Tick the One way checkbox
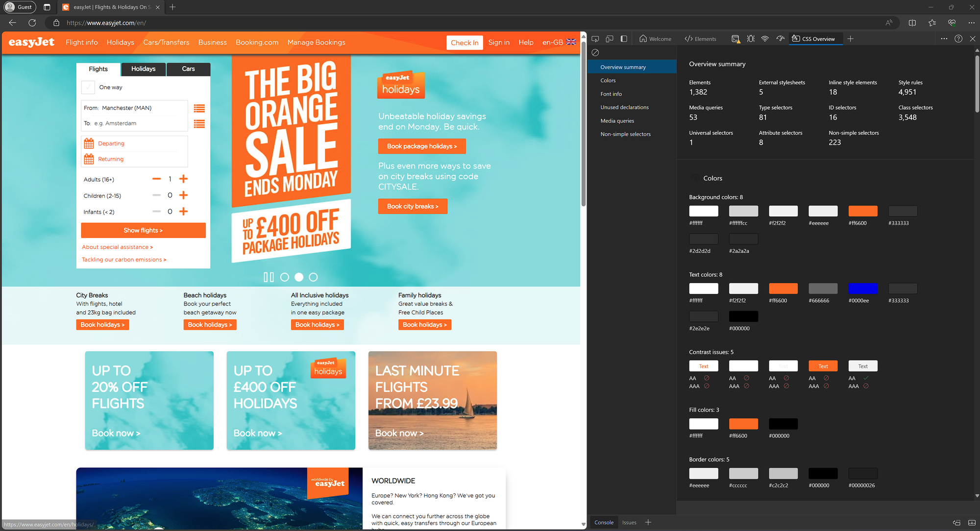980x531 pixels. pyautogui.click(x=88, y=87)
